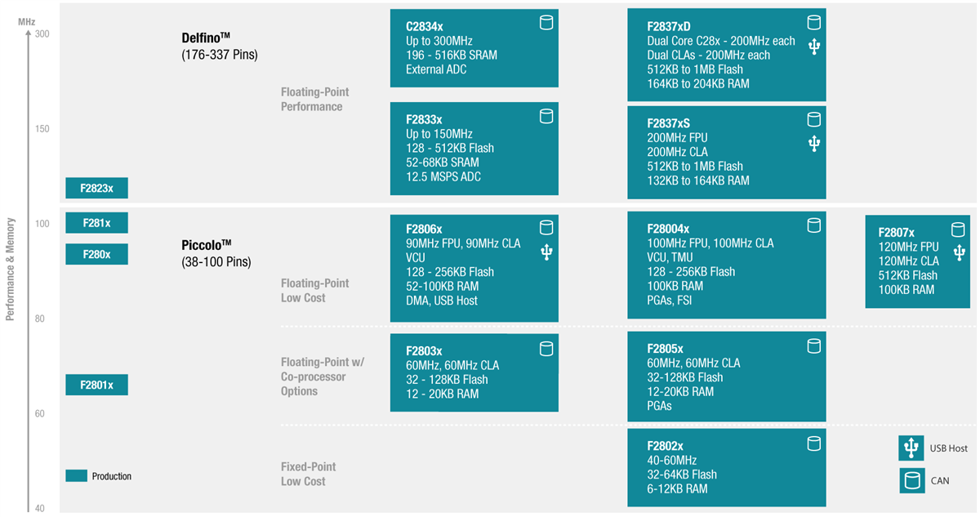This screenshot has height=517, width=980.
Task: Click the USB icon in the F2837xD box
Action: [813, 47]
